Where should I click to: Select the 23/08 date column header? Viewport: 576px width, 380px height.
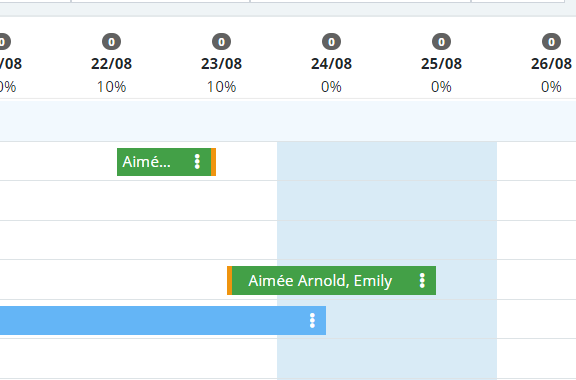[x=222, y=64]
